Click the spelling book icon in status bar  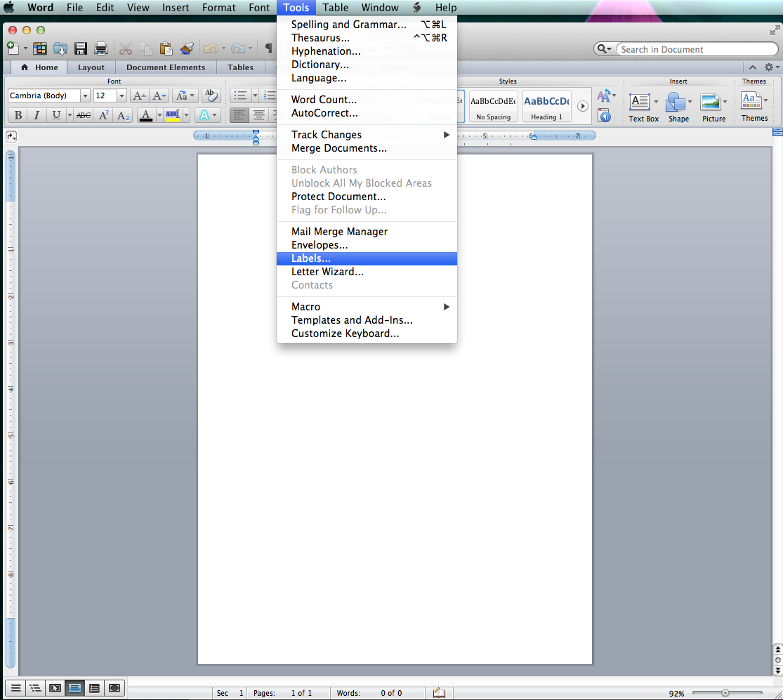(x=439, y=692)
